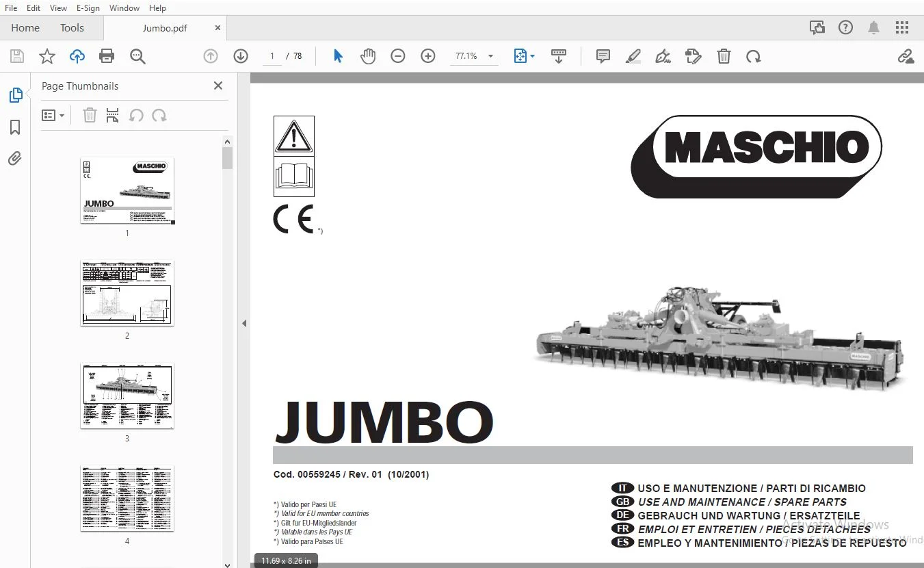Delete page with trash icon in toolbar
This screenshot has height=568, width=924.
pyautogui.click(x=724, y=56)
